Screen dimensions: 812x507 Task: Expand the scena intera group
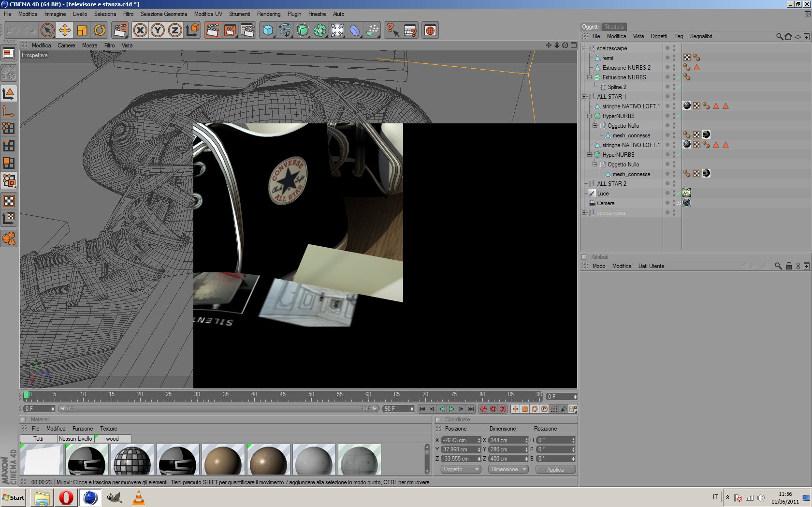click(x=584, y=213)
